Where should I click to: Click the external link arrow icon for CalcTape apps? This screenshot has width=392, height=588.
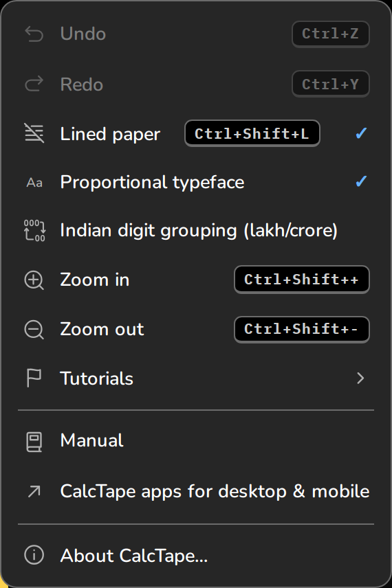pos(34,491)
